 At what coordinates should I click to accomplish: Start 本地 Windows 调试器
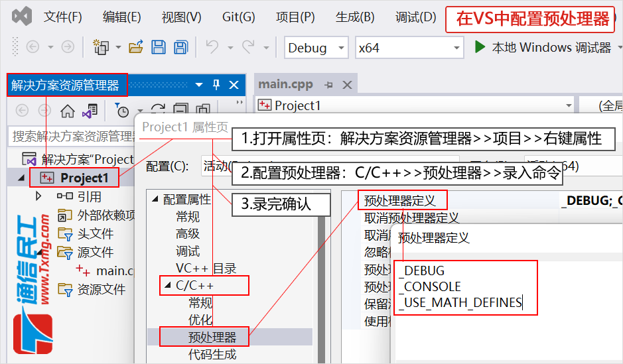pyautogui.click(x=542, y=48)
